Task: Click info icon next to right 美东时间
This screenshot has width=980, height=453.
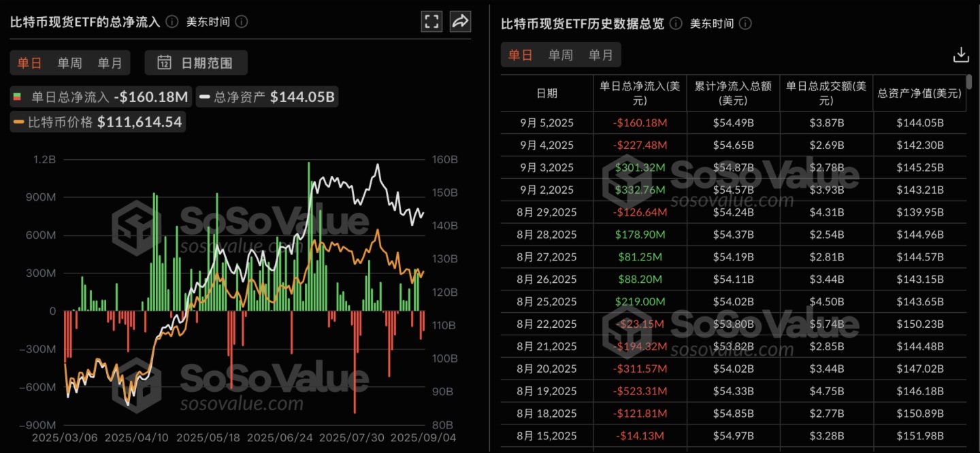Action: pyautogui.click(x=745, y=23)
